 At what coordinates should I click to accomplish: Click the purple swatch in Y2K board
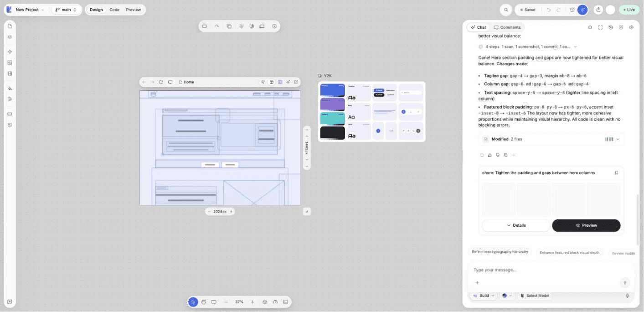332,104
